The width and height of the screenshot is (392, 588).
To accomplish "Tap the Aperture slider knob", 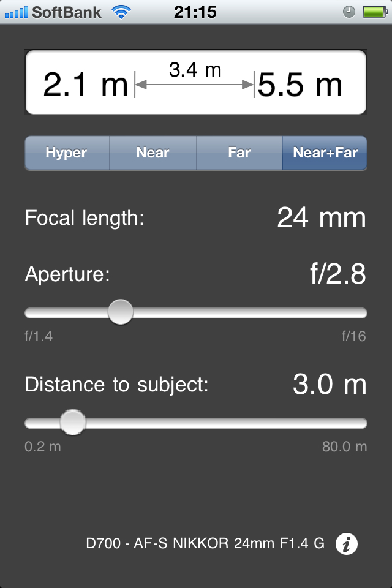I will click(x=121, y=312).
